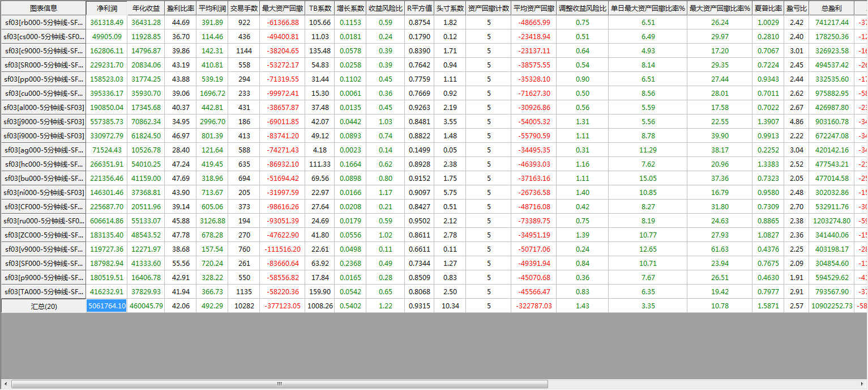868x390 pixels.
Task: Select the sf03[bu000-5分钟线 row header
Action: point(44,179)
